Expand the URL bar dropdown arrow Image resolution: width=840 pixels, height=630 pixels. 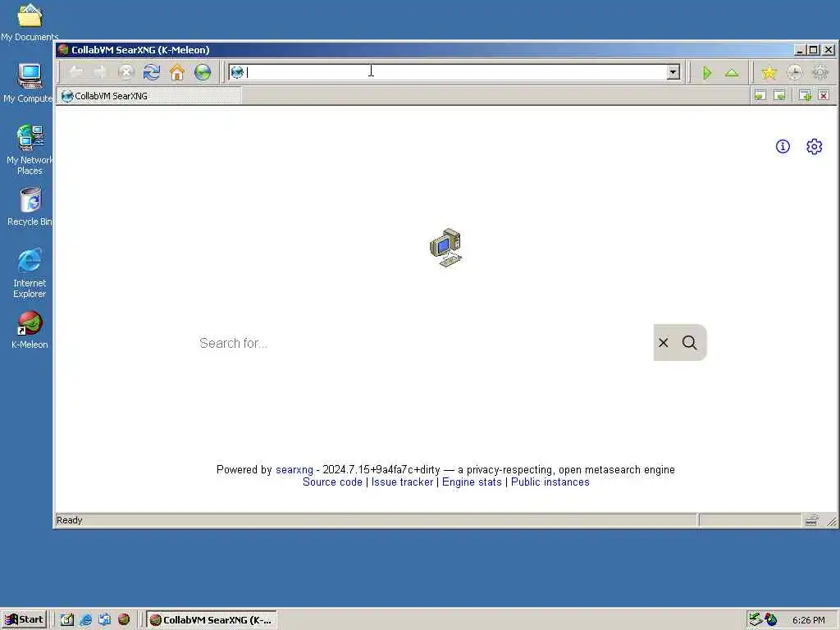pos(673,72)
